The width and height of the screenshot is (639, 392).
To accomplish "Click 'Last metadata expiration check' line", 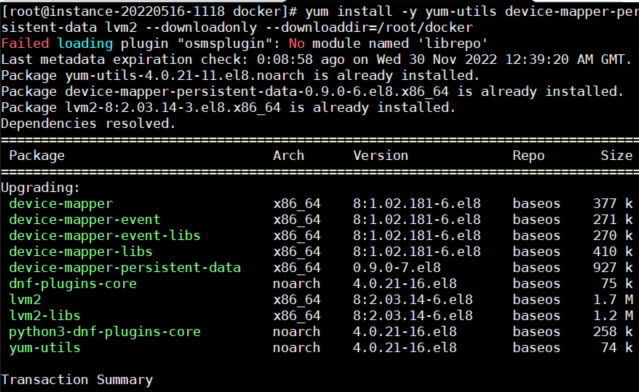I will [317, 59].
